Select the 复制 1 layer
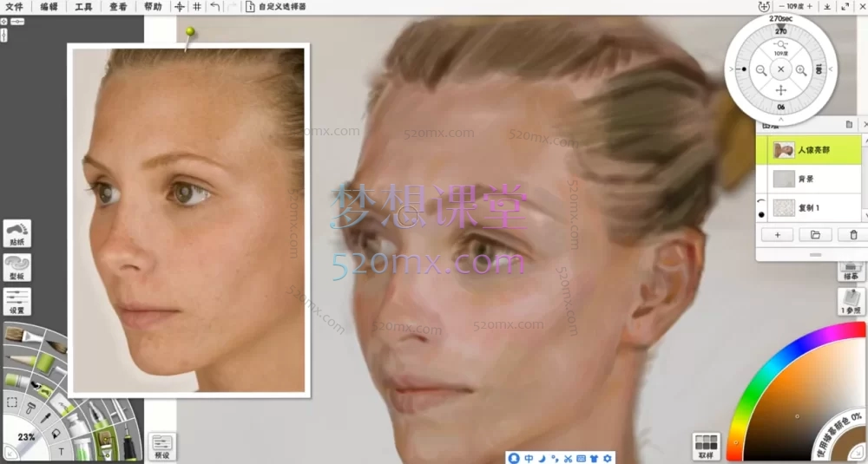The width and height of the screenshot is (868, 464). point(809,208)
